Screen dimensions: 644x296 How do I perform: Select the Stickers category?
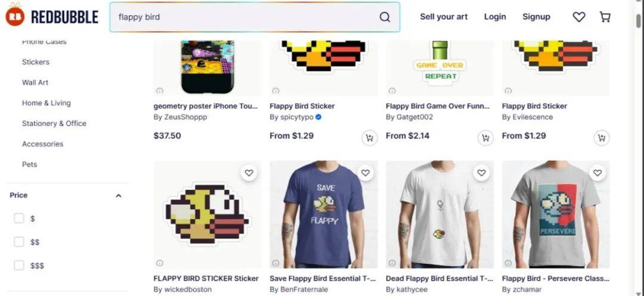tap(36, 62)
